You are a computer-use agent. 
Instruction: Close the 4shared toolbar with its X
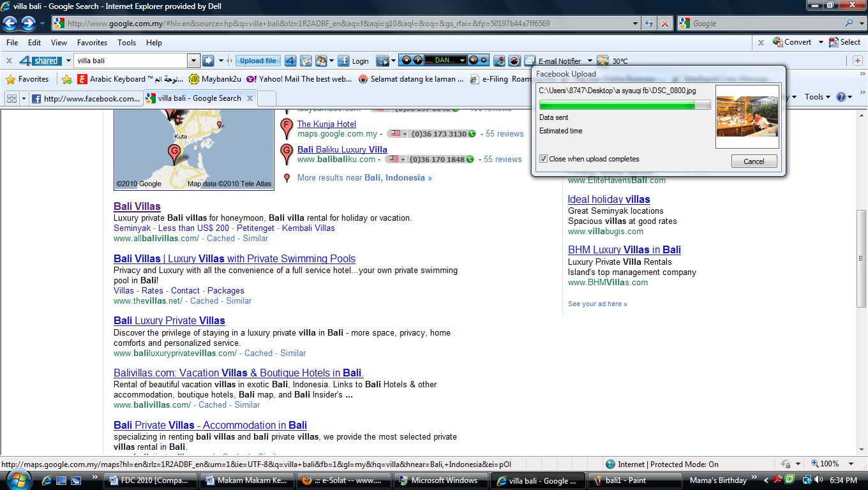tap(9, 61)
